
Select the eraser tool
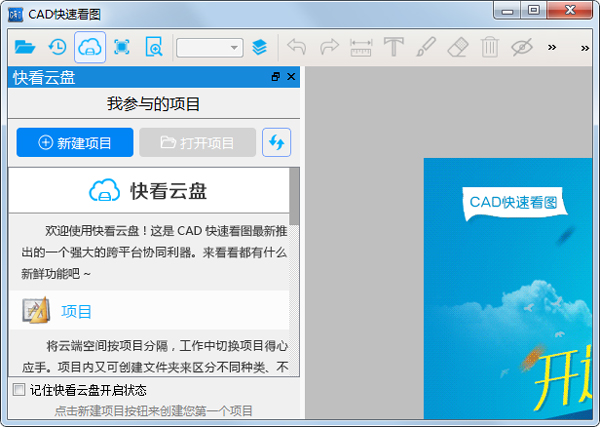(458, 47)
